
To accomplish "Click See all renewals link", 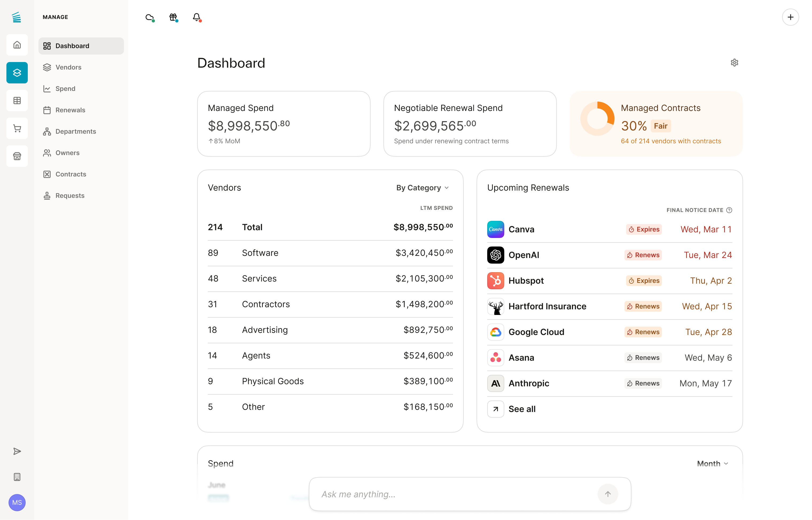I will tap(522, 409).
